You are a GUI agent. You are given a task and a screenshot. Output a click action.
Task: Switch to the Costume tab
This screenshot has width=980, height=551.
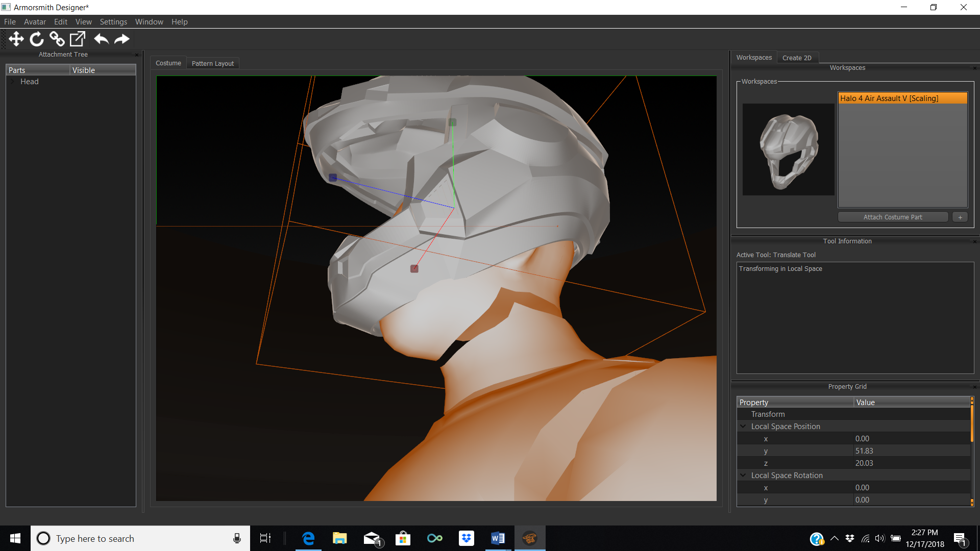point(168,63)
